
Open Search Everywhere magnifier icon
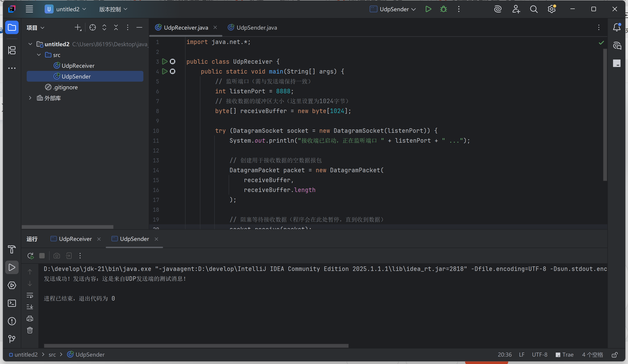pyautogui.click(x=534, y=9)
